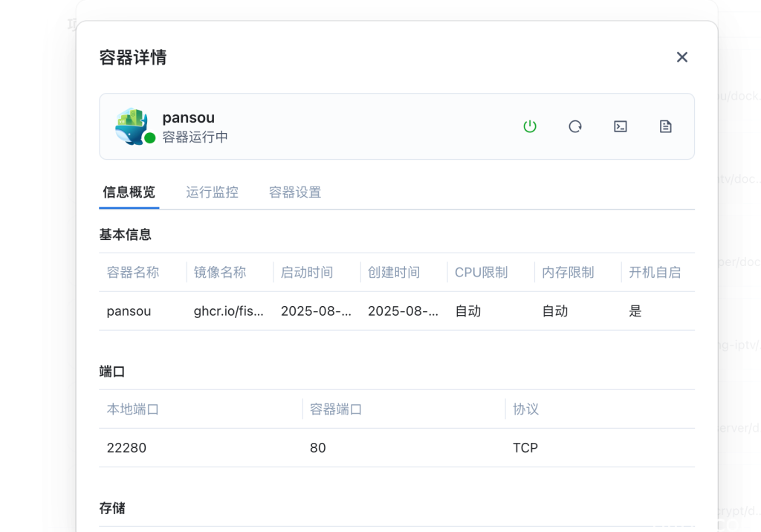Switch to the 信息概览 tab
Viewport: 761px width, 532px height.
click(129, 192)
